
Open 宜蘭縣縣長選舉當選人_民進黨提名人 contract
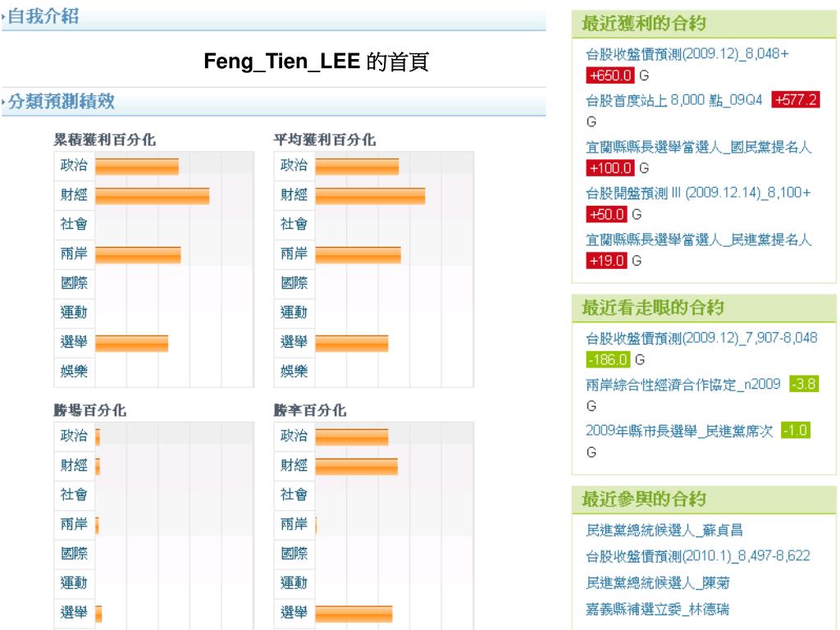[x=698, y=240]
